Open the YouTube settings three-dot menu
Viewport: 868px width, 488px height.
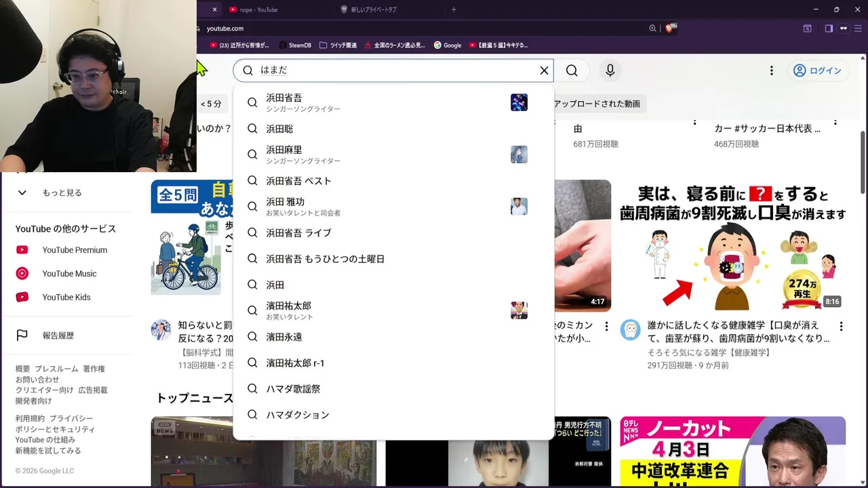click(771, 70)
